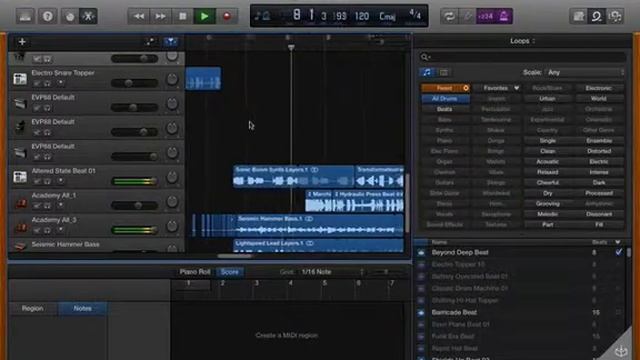Switch to the Score tab
640x360 pixels.
[230, 272]
